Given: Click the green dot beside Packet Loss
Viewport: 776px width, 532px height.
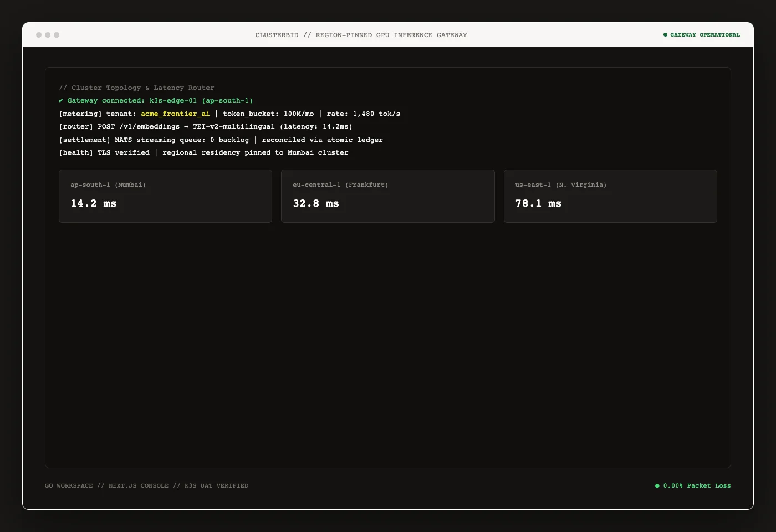Looking at the screenshot, I should (657, 486).
